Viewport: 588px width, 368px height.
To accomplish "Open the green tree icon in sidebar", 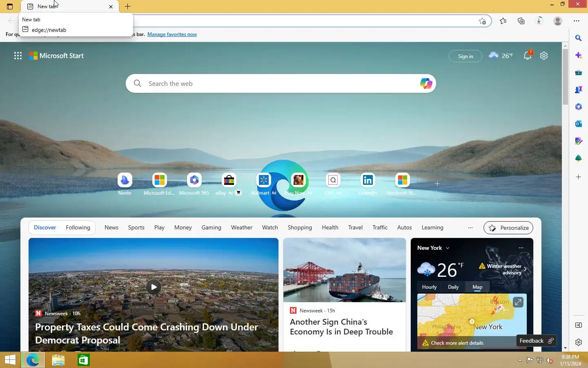I will 578,158.
